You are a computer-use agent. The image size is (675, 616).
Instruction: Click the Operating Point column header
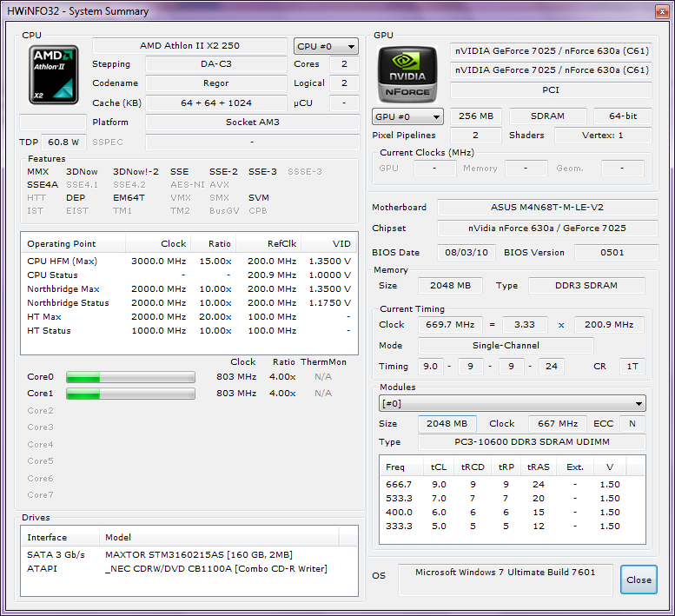(x=73, y=243)
